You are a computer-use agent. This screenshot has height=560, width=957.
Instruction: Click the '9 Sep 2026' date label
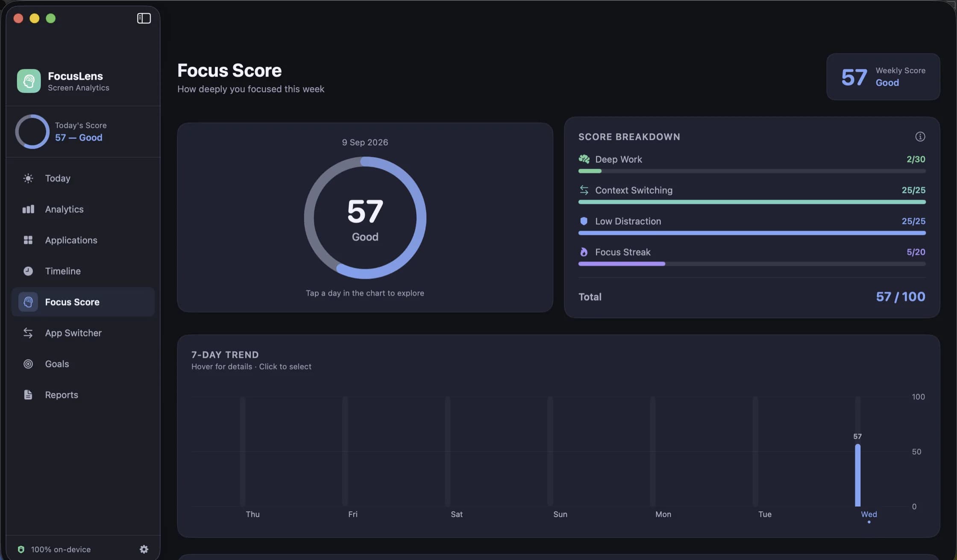click(365, 142)
